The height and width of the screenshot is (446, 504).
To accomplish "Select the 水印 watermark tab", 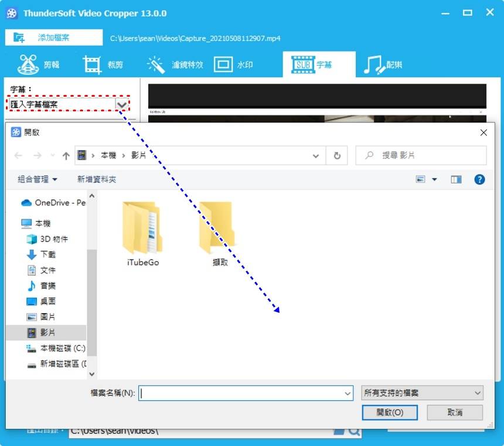I will tap(233, 64).
